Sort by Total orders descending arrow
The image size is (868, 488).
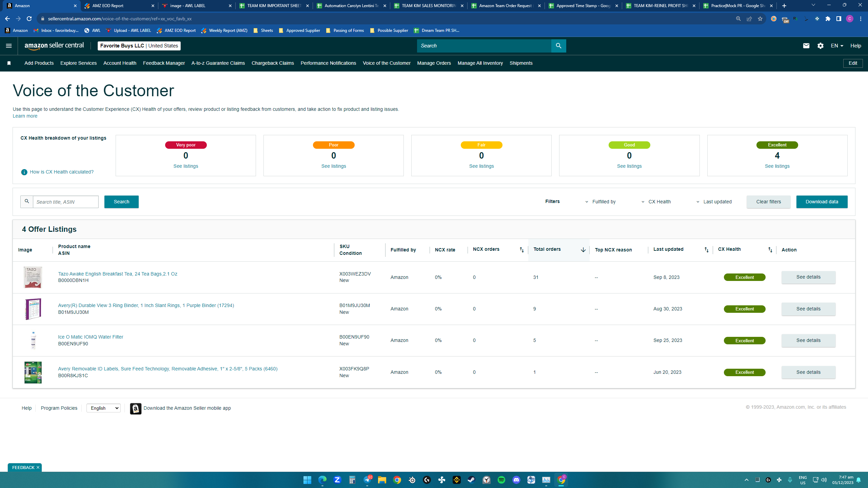(583, 250)
